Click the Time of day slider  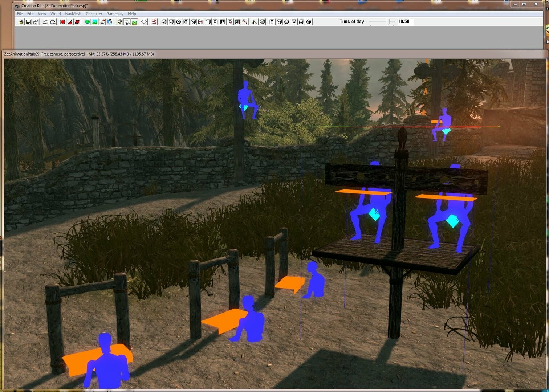tap(381, 21)
